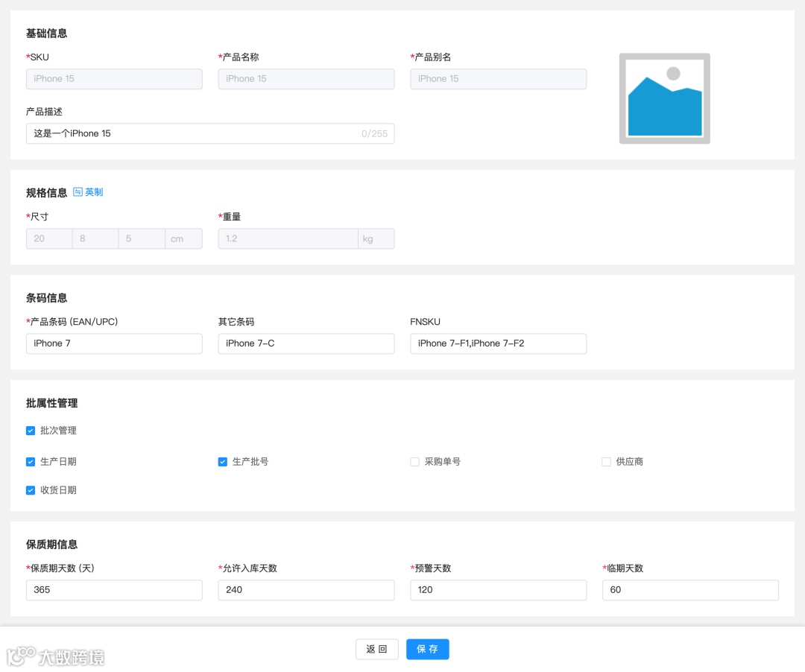This screenshot has width=805, height=672.
Task: Edit the 产品条码 (EAN/UPC) field
Action: click(114, 343)
